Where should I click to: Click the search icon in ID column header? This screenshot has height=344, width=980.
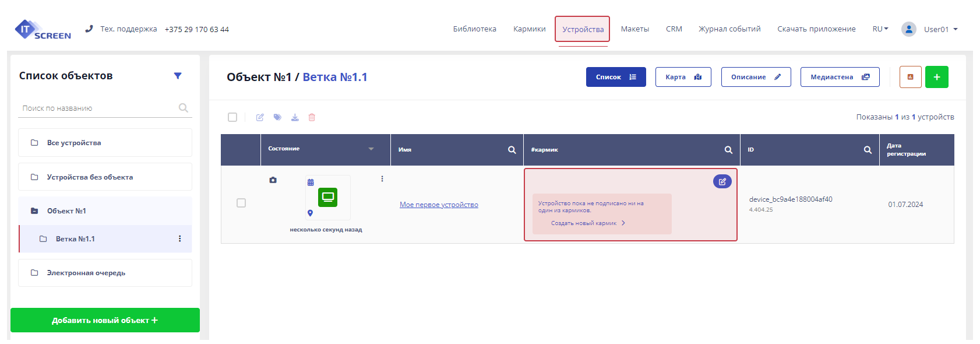(x=868, y=150)
